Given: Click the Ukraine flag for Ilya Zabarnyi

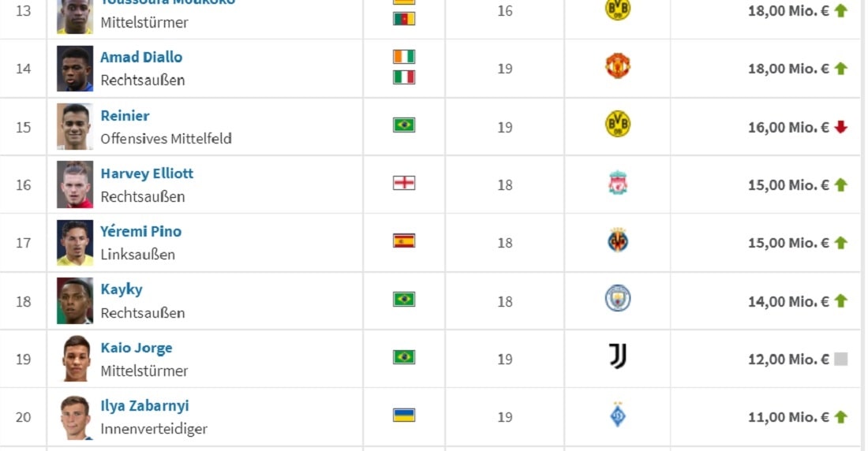Looking at the screenshot, I should click(404, 415).
